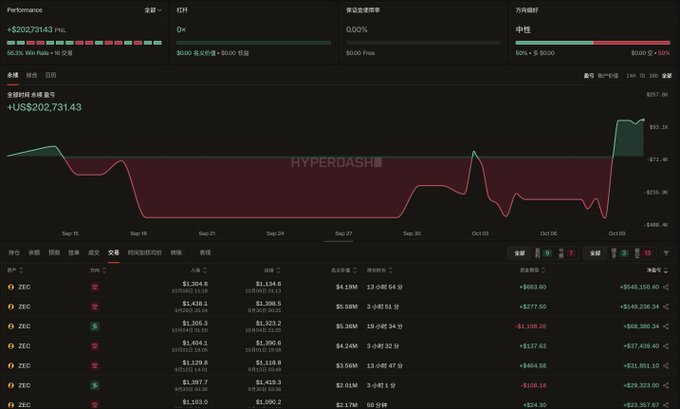Image resolution: width=680 pixels, height=409 pixels.
Task: Sort trades by the 方向 direction column arrows
Action: (104, 270)
